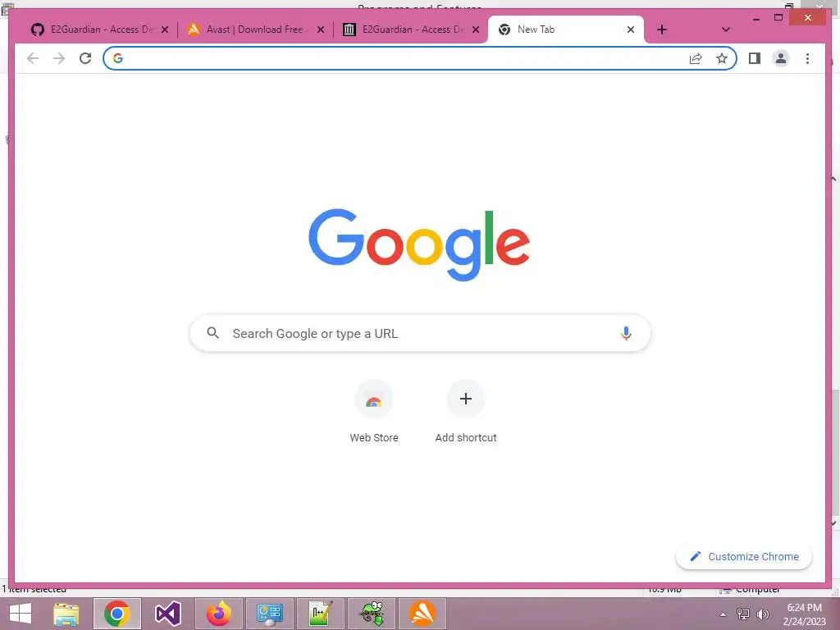The width and height of the screenshot is (840, 630).
Task: Switch to the second E2Guardian tab
Action: point(403,30)
